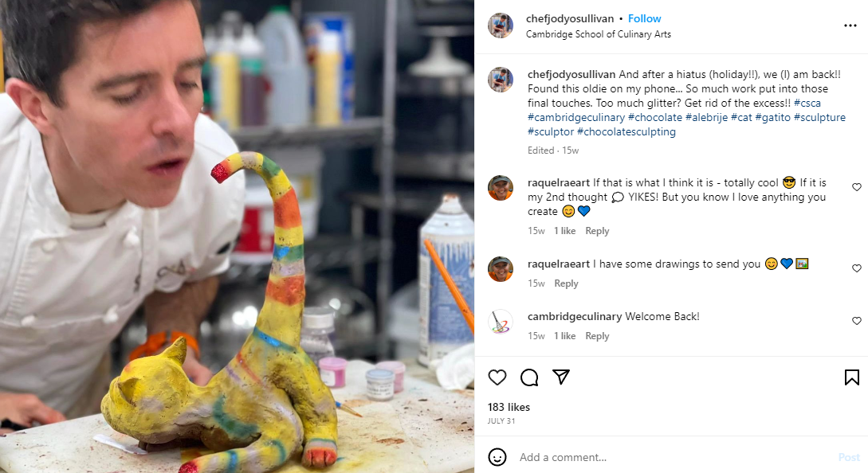Like raquelraeart's first comment
868x473 pixels.
coord(856,187)
